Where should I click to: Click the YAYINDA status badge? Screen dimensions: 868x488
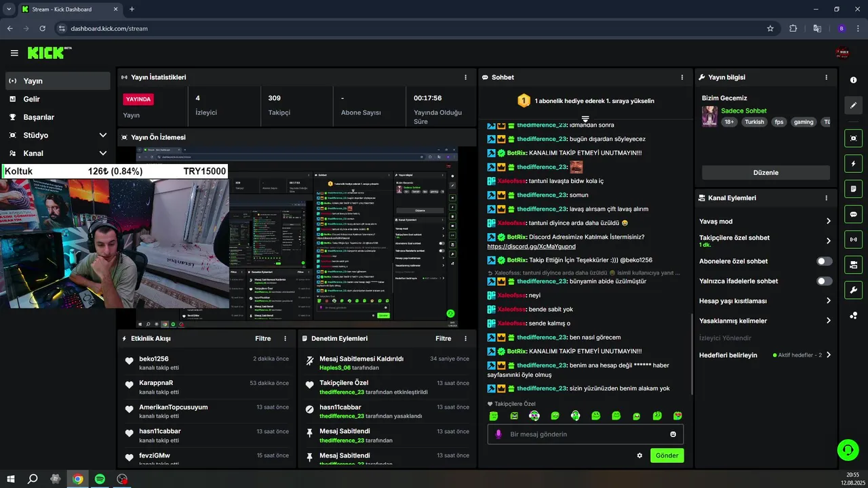point(138,99)
